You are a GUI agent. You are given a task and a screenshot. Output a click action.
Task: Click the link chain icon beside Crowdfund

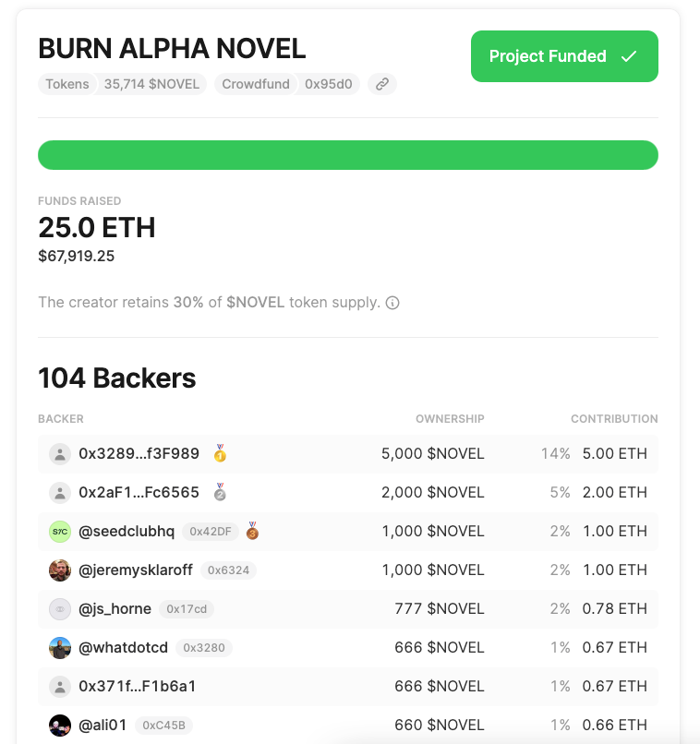tap(381, 84)
